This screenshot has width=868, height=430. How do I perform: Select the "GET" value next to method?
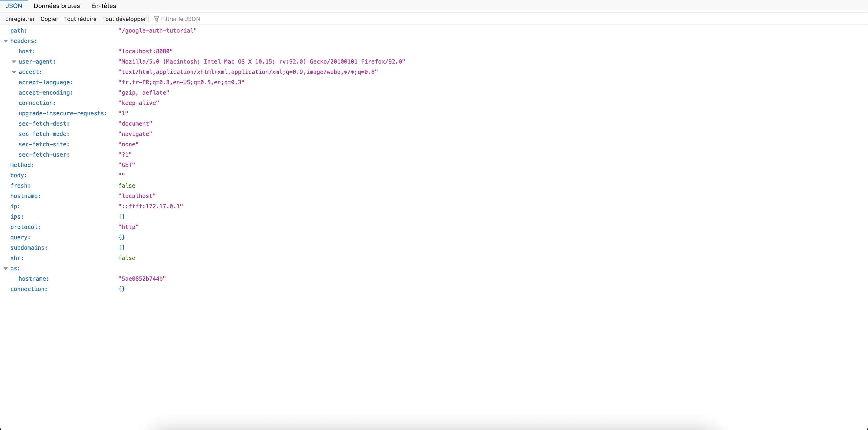pyautogui.click(x=126, y=165)
